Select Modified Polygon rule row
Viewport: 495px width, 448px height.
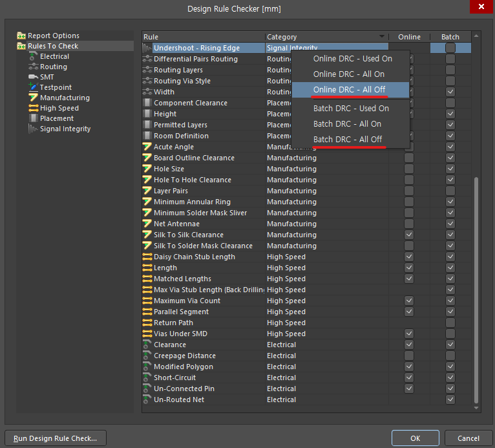click(306, 367)
